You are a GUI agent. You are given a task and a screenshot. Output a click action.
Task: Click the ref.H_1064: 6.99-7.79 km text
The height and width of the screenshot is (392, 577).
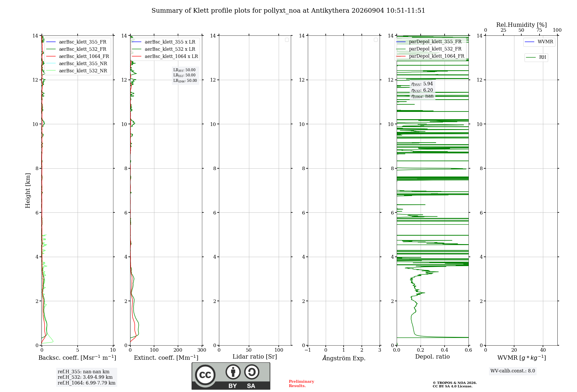click(x=87, y=383)
